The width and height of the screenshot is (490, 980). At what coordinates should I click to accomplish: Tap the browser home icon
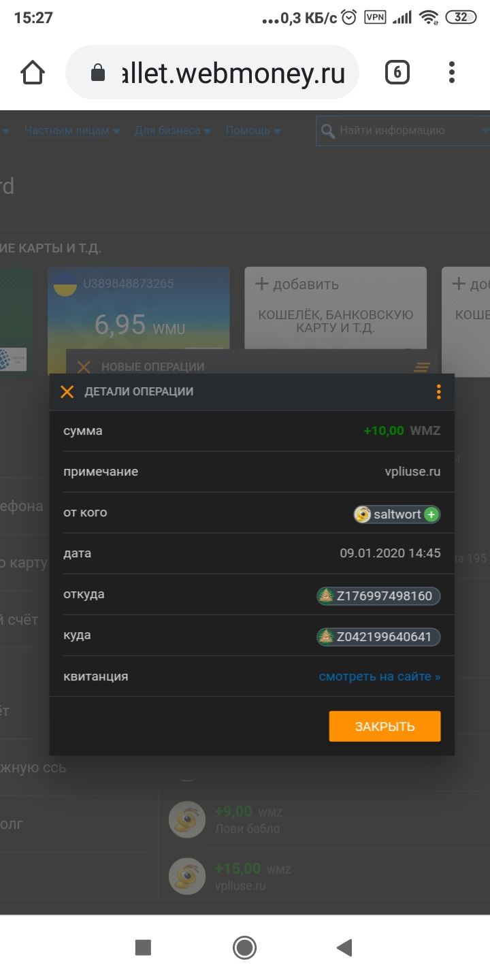pyautogui.click(x=33, y=72)
